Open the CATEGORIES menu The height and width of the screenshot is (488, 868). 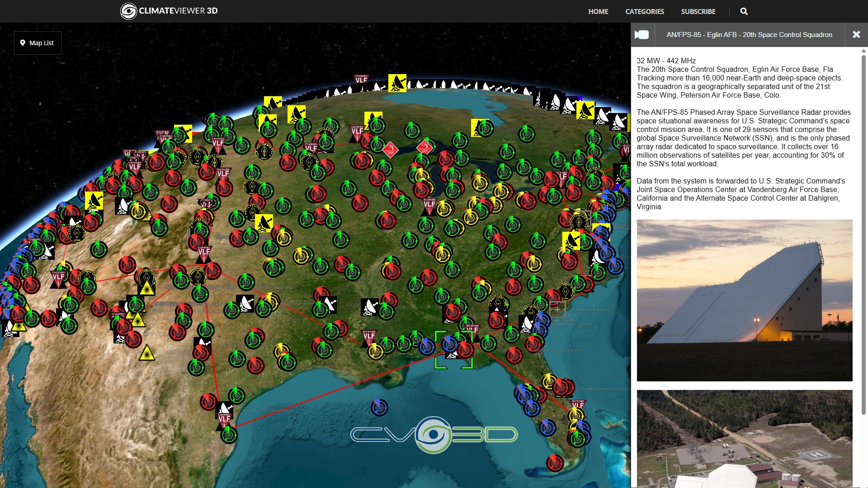(645, 11)
